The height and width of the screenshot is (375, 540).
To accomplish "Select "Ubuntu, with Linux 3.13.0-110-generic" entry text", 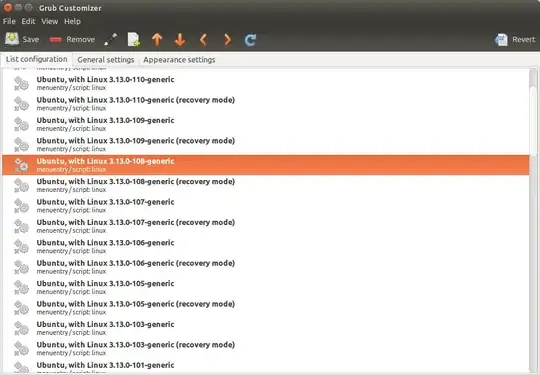I will click(105, 80).
